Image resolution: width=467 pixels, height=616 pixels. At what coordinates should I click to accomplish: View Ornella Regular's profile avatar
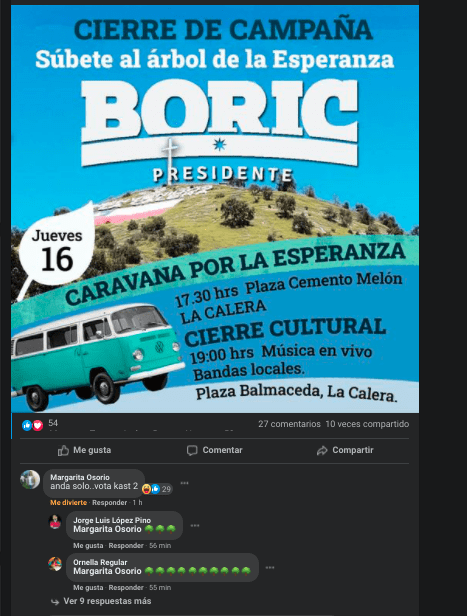coord(55,564)
